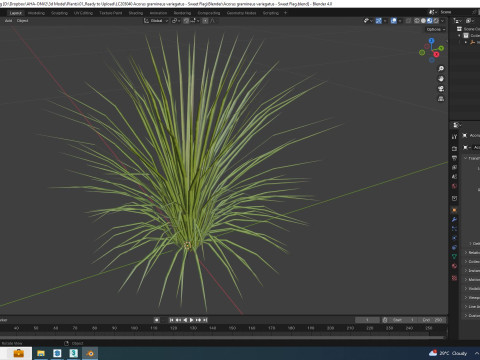The width and height of the screenshot is (480, 360).
Task: Open the Material properties tab
Action: (x=454, y=266)
